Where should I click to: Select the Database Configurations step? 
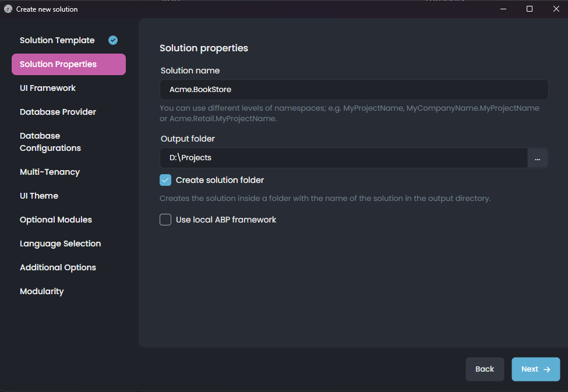50,142
